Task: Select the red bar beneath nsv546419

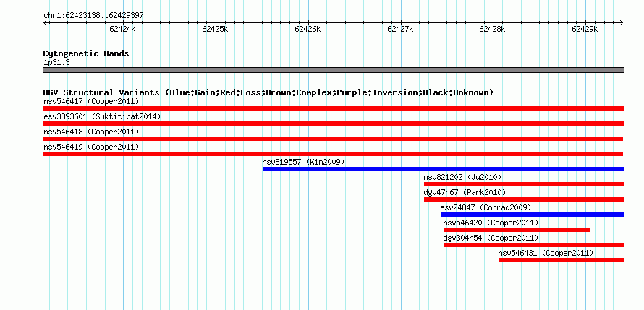Action: (x=333, y=154)
